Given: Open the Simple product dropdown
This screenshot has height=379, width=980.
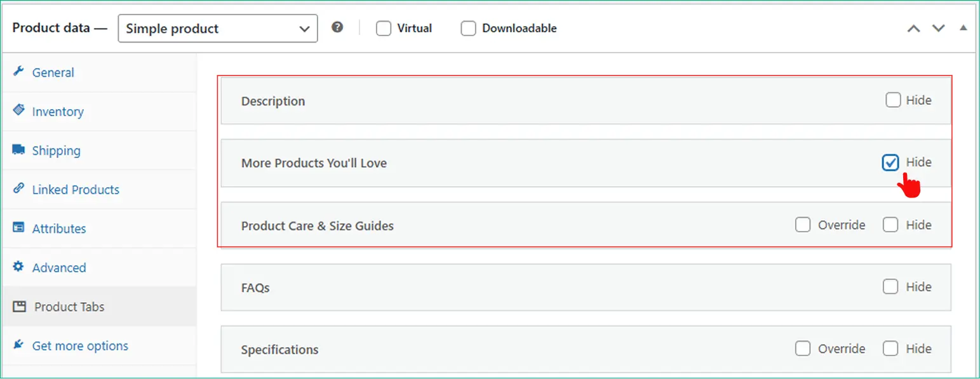Looking at the screenshot, I should tap(217, 28).
